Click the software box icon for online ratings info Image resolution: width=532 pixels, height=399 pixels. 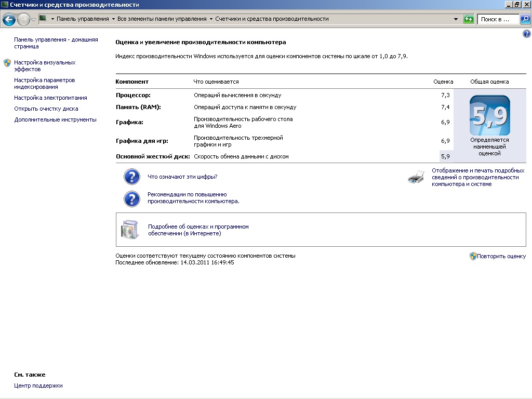click(x=130, y=230)
